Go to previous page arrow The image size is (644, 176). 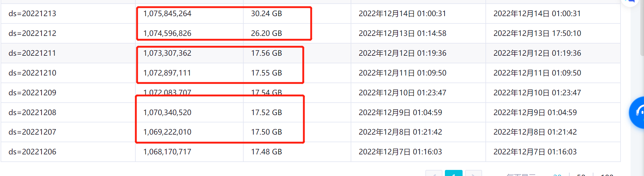tap(434, 174)
